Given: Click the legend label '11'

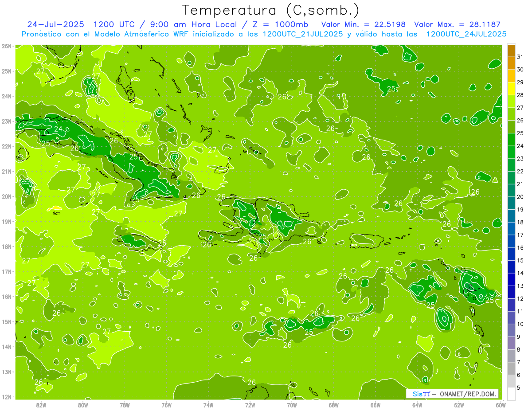Looking at the screenshot, I should (520, 311).
